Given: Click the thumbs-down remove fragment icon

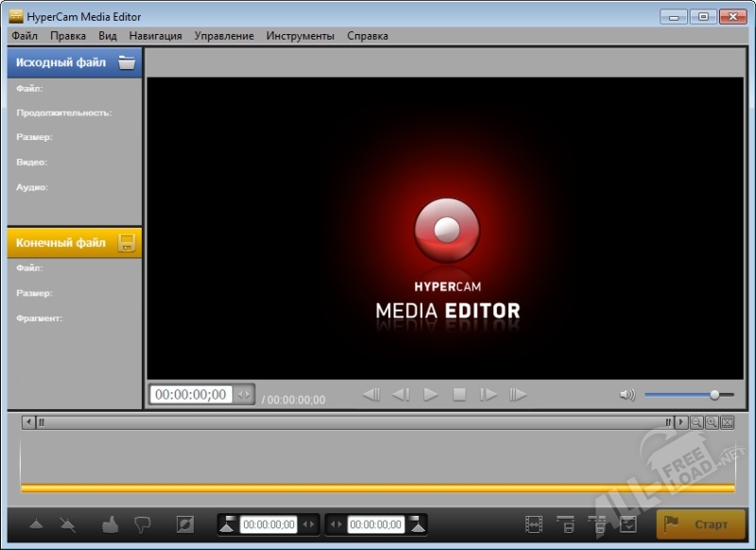Looking at the screenshot, I should pyautogui.click(x=143, y=524).
